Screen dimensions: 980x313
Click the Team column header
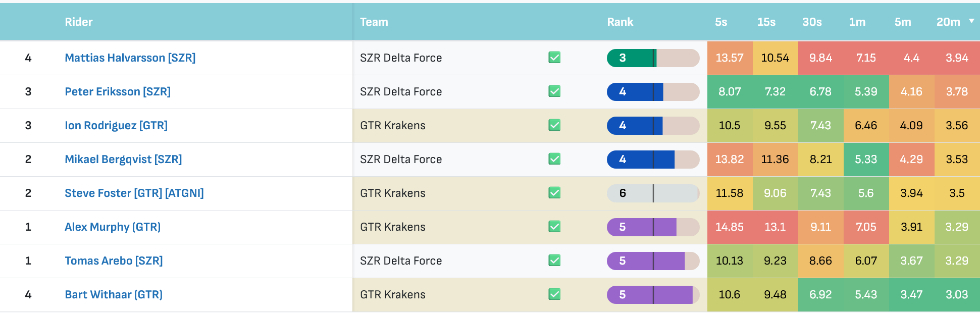point(374,22)
